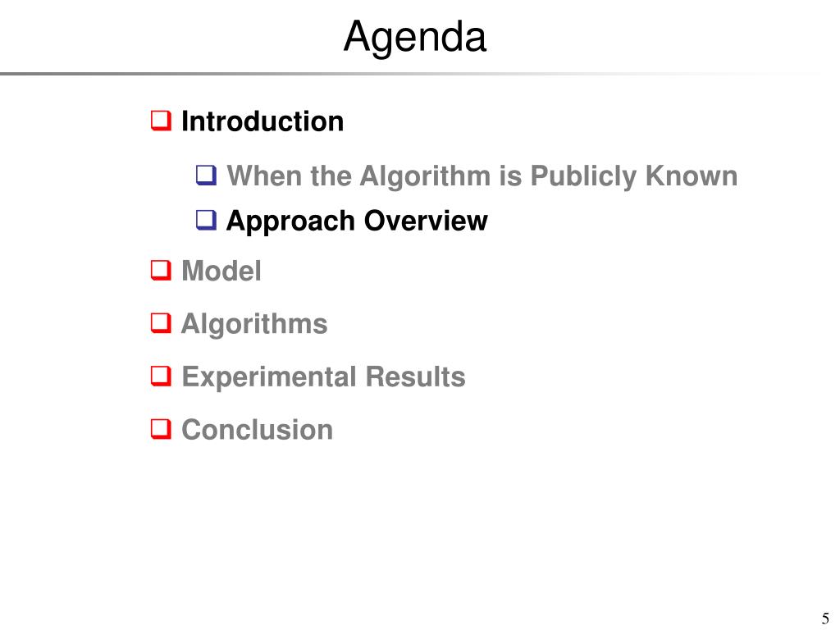
Task: Click the red bullet icon beside Conclusion
Action: coord(162,429)
